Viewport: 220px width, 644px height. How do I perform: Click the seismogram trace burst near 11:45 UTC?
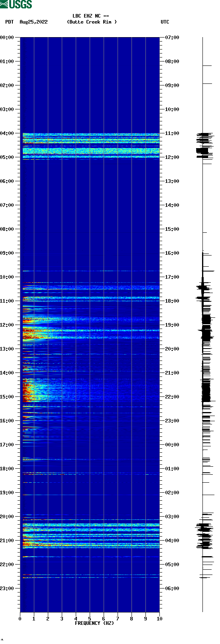click(202, 151)
